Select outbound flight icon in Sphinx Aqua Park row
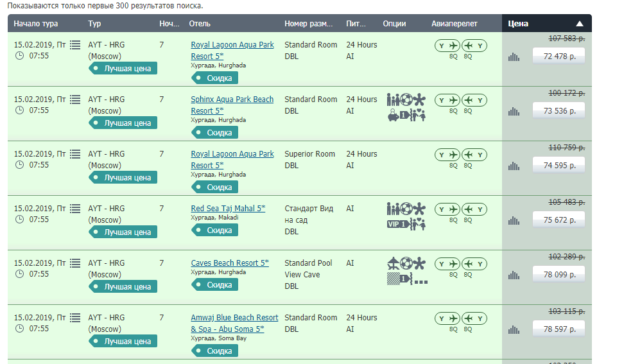Viewport: 624px width, 364px height. (447, 100)
